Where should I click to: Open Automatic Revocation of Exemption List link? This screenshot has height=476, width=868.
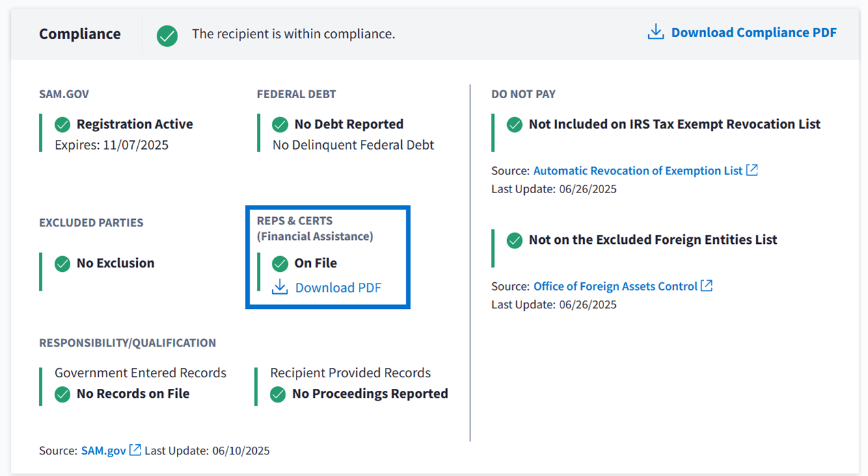click(x=637, y=170)
